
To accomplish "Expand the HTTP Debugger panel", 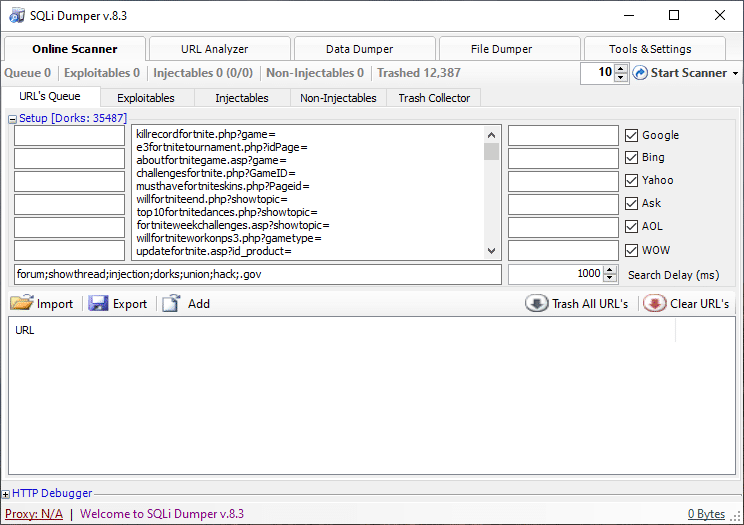I will [6, 493].
